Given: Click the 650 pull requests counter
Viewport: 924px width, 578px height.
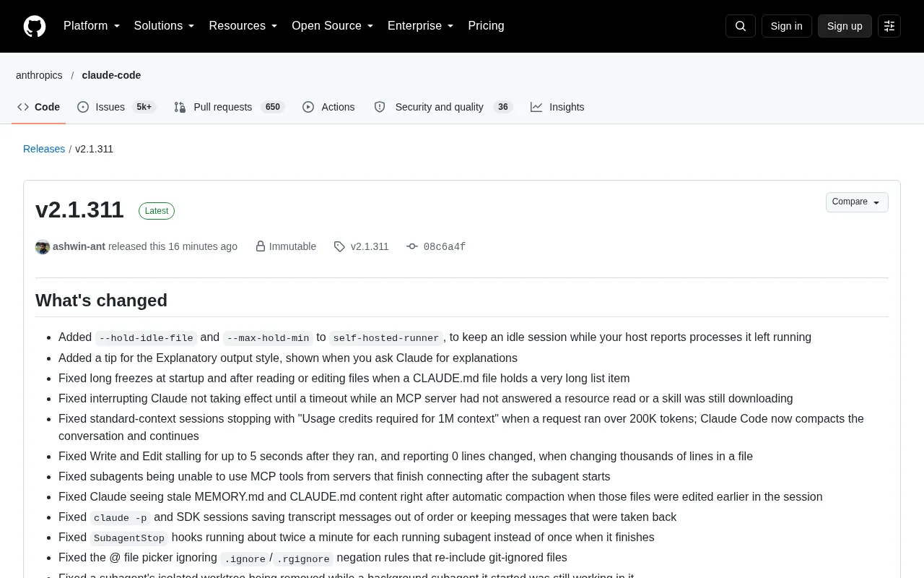Looking at the screenshot, I should (272, 107).
